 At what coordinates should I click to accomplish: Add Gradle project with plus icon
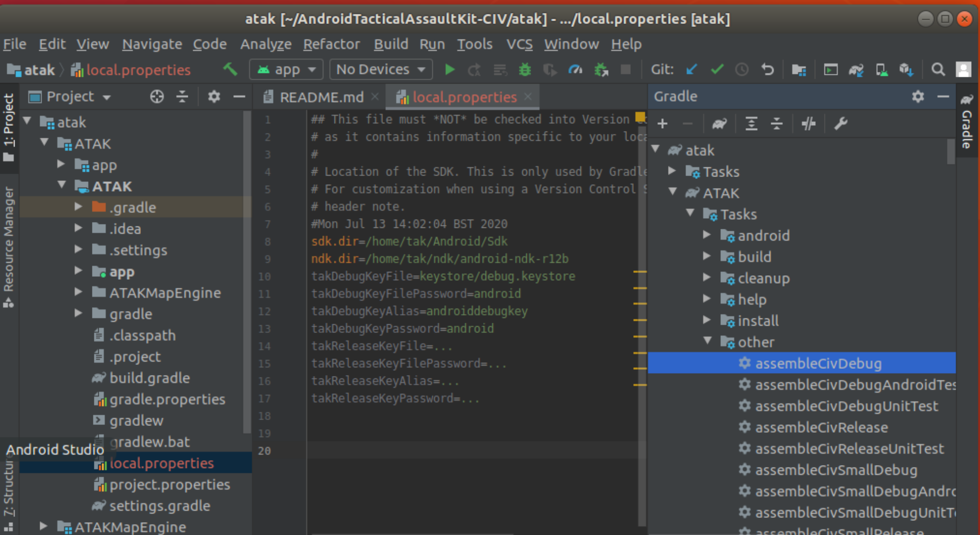coord(663,124)
